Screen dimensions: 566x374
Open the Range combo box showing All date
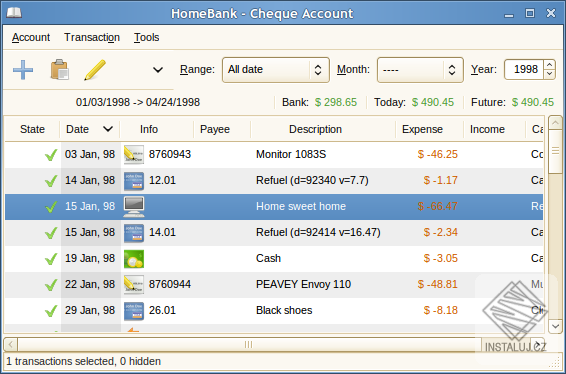[x=276, y=70]
